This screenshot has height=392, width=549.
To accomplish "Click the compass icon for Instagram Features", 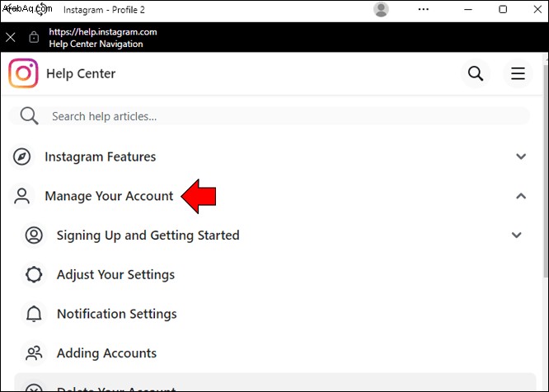I will [x=21, y=156].
